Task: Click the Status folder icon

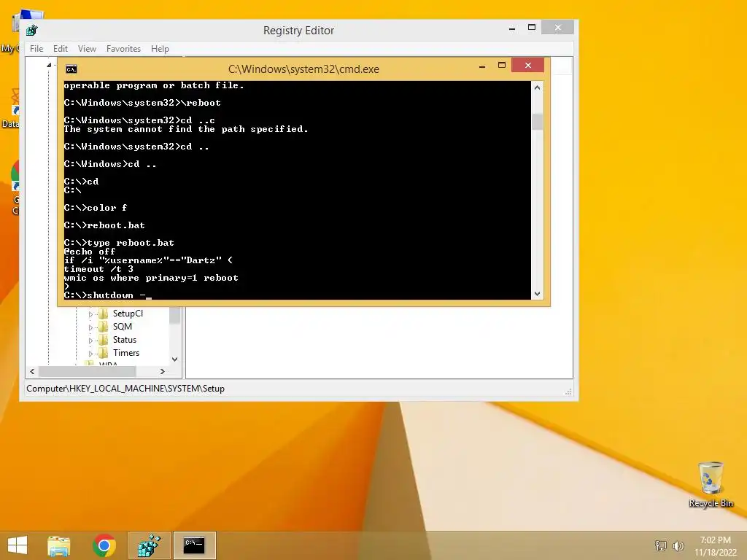Action: pos(104,340)
